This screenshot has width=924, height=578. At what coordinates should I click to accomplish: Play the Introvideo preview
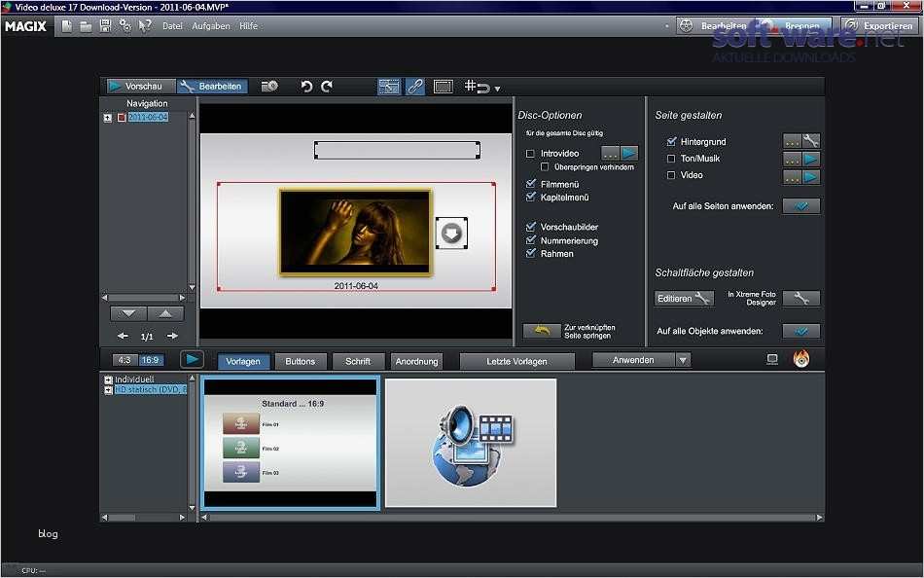tap(629, 154)
